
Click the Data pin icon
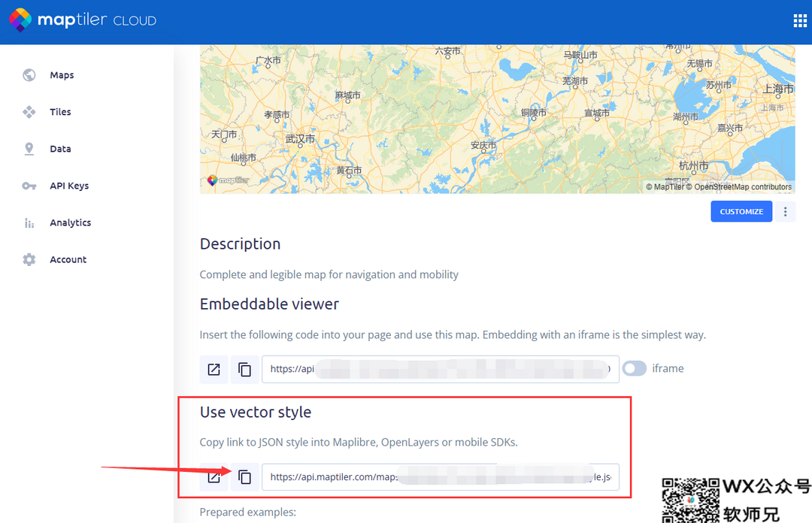coord(29,149)
